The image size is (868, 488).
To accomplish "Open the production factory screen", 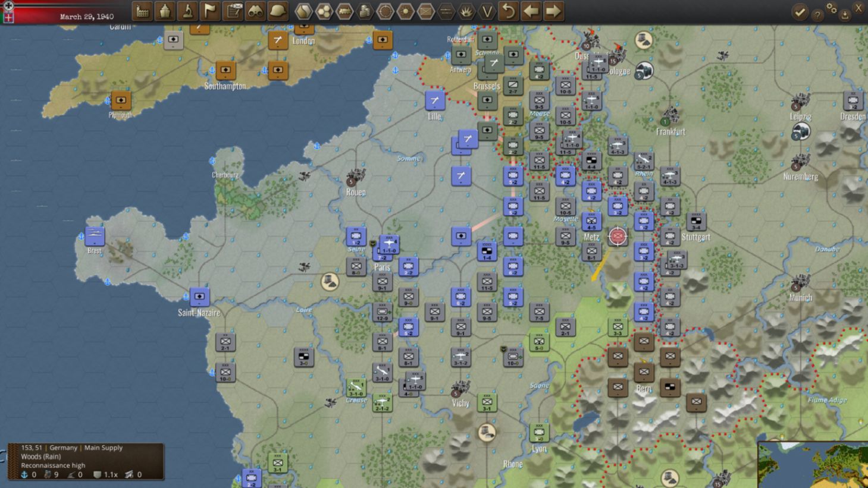I will [x=142, y=11].
